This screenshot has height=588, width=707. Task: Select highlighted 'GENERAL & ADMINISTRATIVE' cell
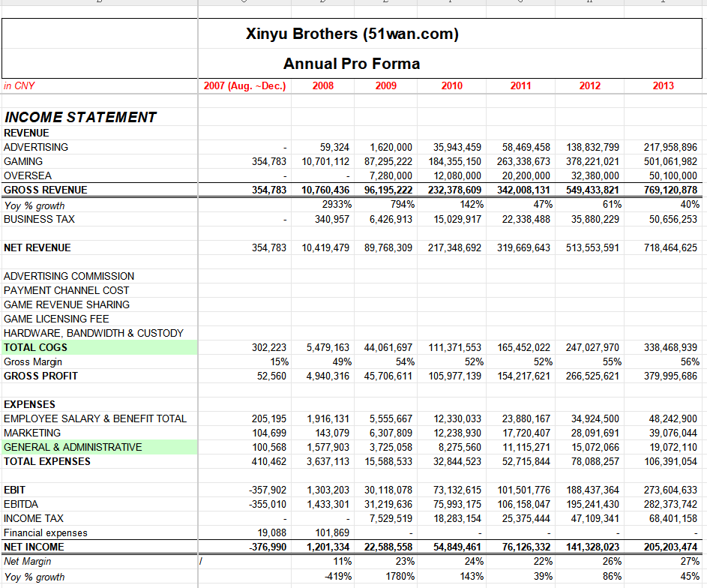[x=99, y=447]
